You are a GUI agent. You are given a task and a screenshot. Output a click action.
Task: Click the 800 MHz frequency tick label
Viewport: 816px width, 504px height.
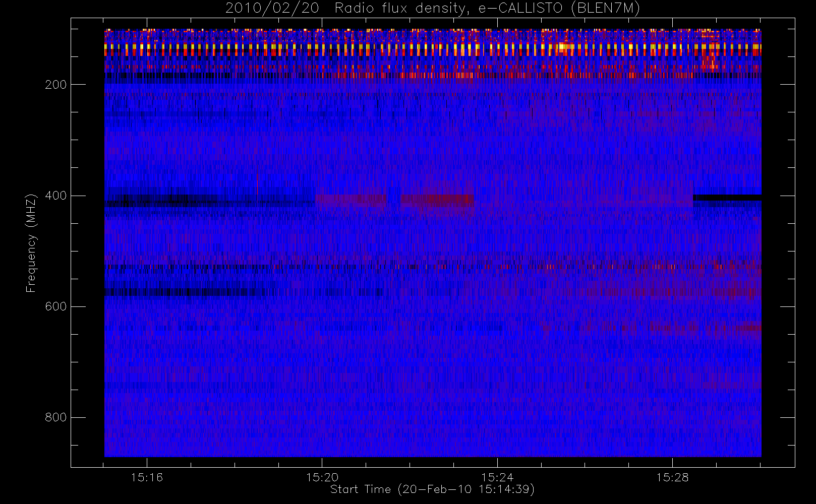click(56, 417)
